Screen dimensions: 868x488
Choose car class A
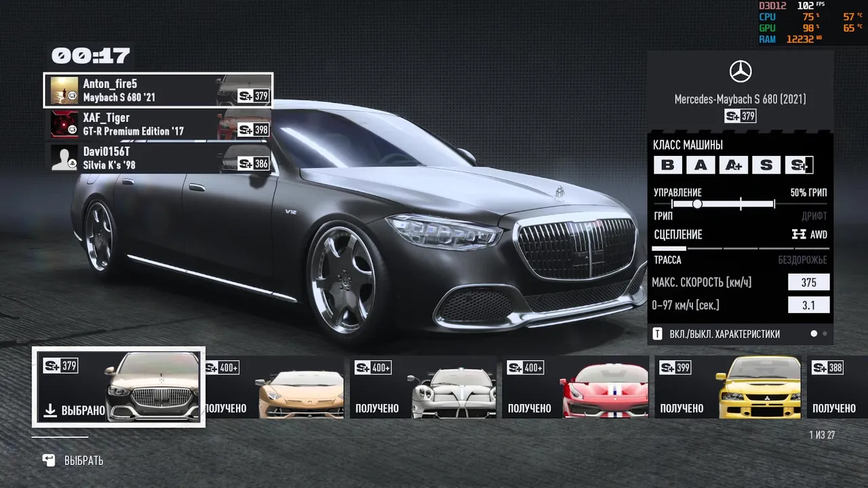(701, 165)
